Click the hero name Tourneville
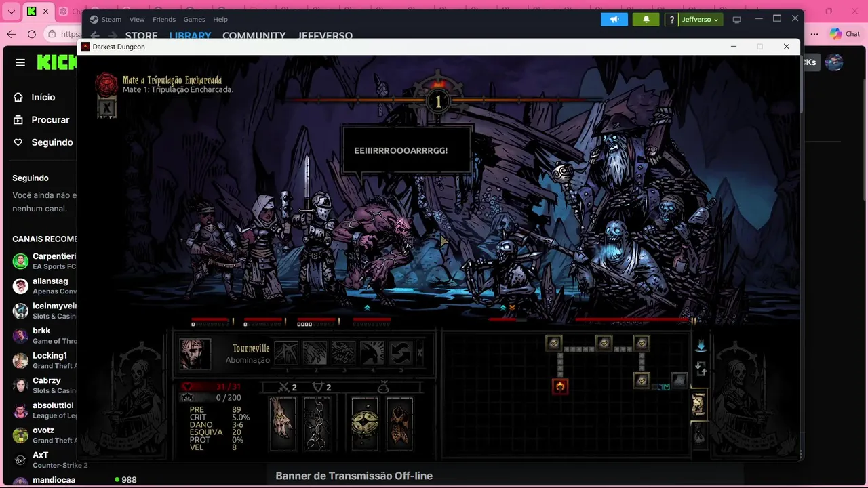The width and height of the screenshot is (868, 488). pyautogui.click(x=251, y=348)
